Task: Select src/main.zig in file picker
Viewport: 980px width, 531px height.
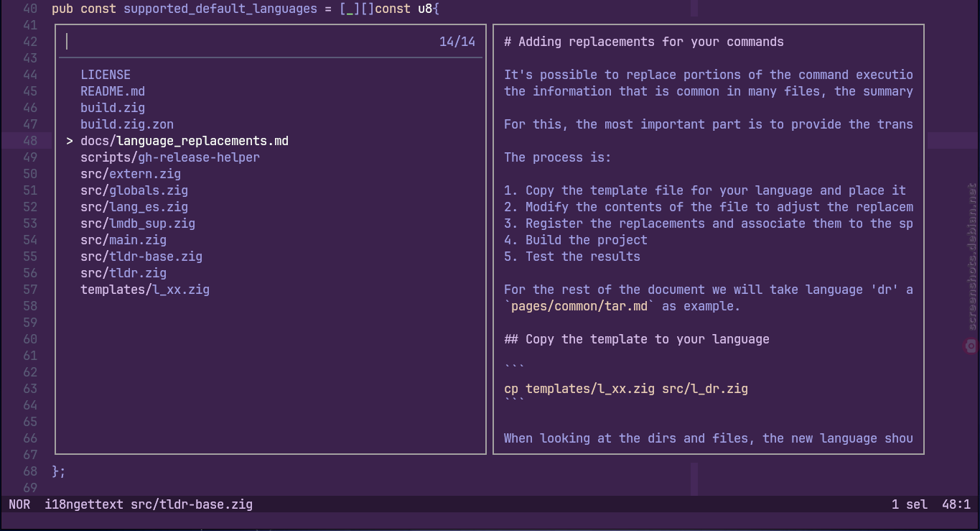Action: click(123, 240)
